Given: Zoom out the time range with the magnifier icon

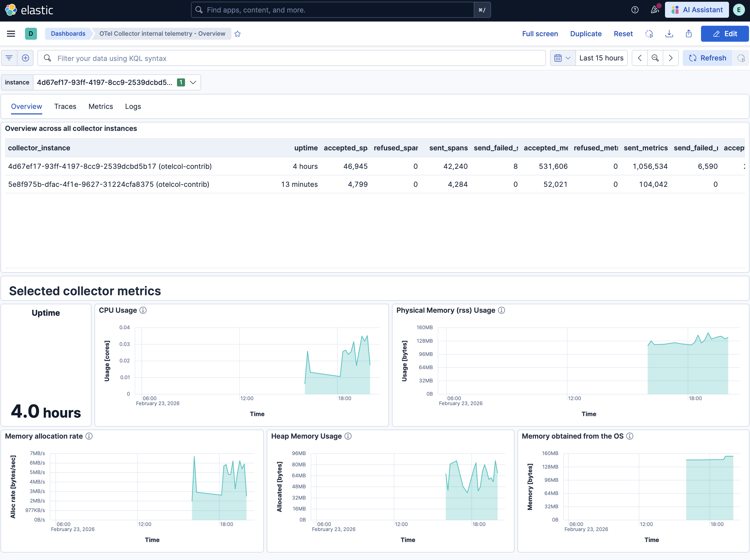Looking at the screenshot, I should coord(655,58).
